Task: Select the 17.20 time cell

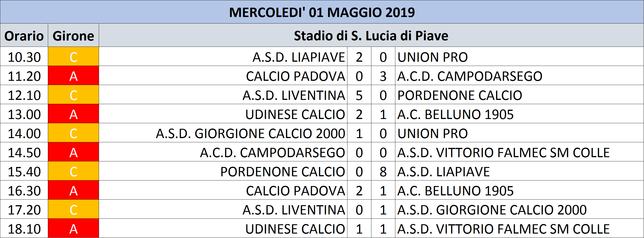Action: coord(24,209)
